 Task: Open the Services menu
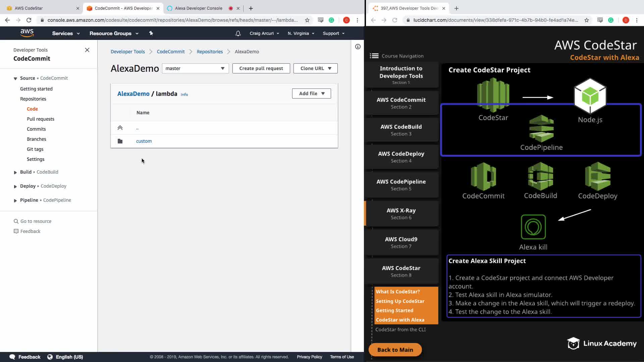66,34
